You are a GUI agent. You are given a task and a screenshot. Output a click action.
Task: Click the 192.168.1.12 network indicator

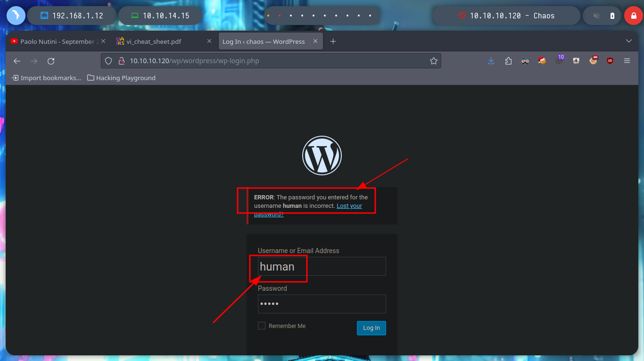[72, 16]
